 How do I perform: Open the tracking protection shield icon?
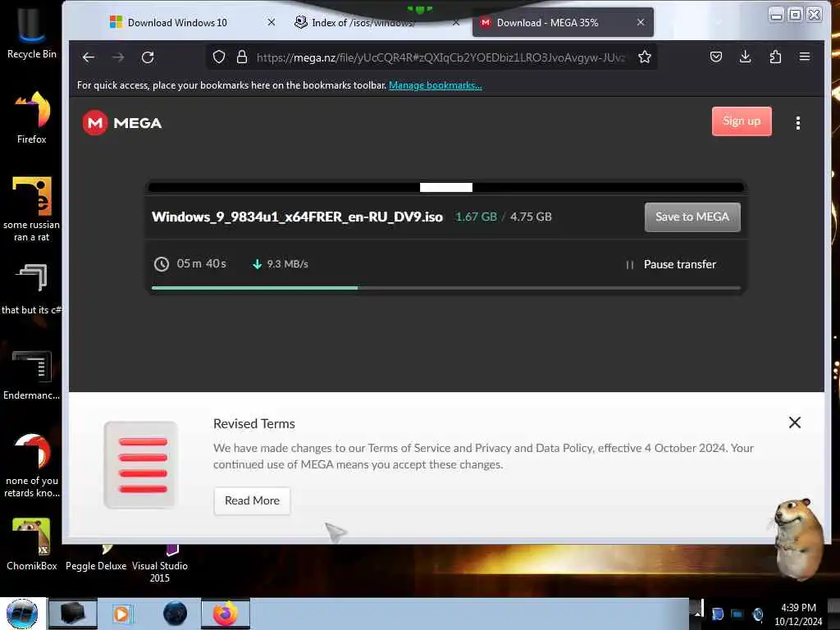coord(218,57)
